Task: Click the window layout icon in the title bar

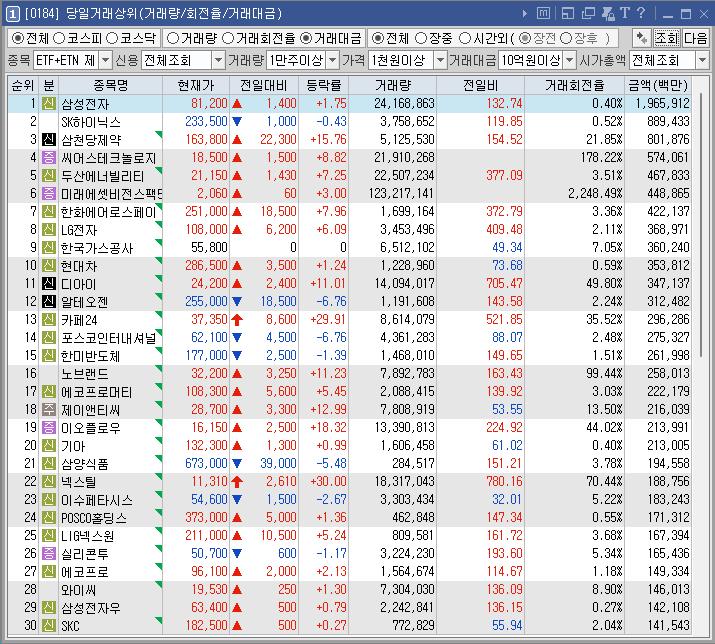Action: coord(568,14)
